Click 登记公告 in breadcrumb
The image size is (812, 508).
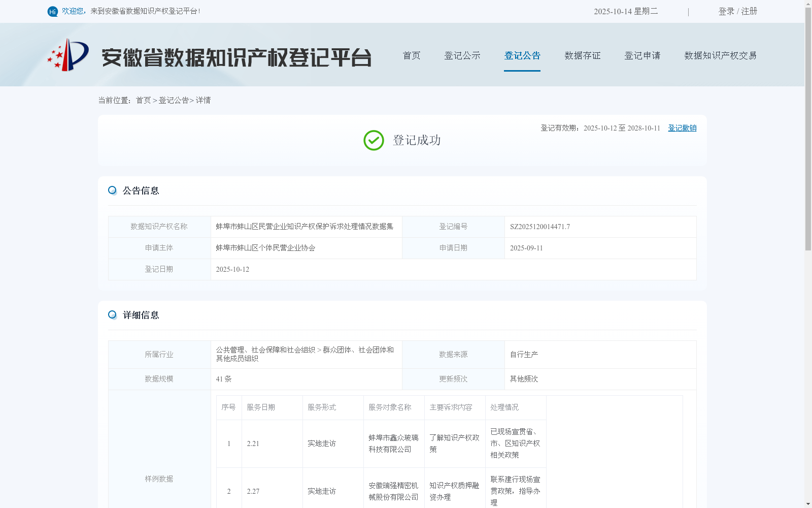(x=174, y=101)
